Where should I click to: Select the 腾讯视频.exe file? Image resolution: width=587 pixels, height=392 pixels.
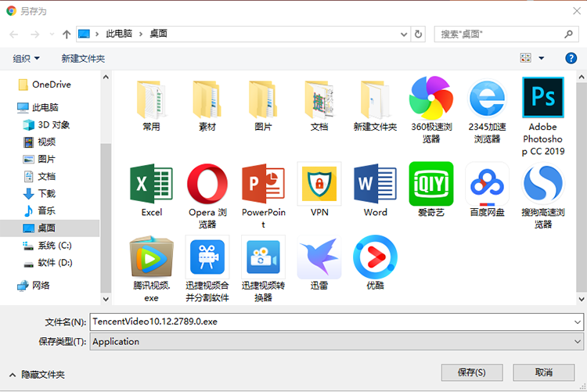tap(151, 257)
